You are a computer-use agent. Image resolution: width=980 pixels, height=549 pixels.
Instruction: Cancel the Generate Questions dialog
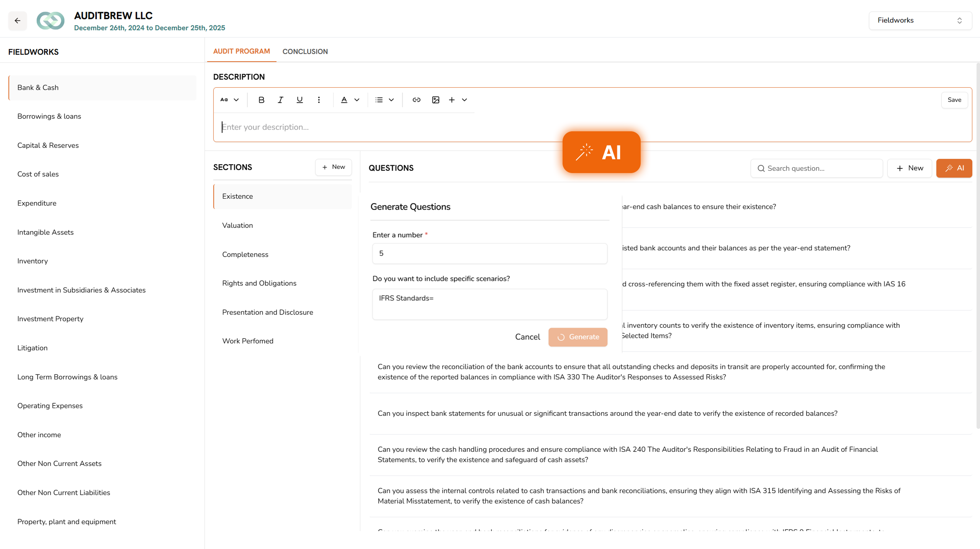click(527, 337)
